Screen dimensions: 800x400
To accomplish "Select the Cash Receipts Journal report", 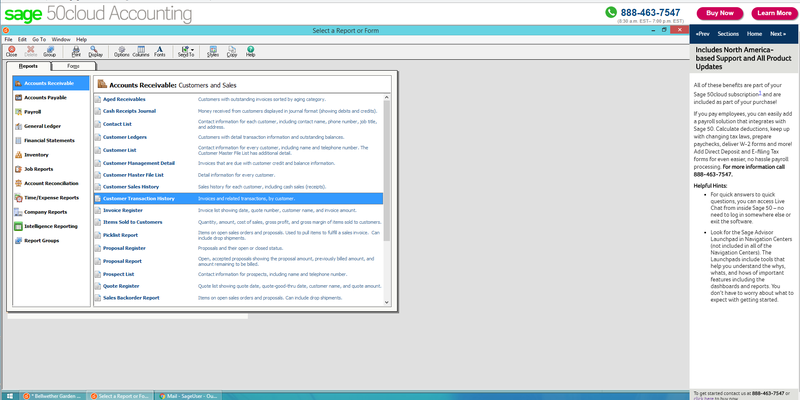I will point(238,111).
